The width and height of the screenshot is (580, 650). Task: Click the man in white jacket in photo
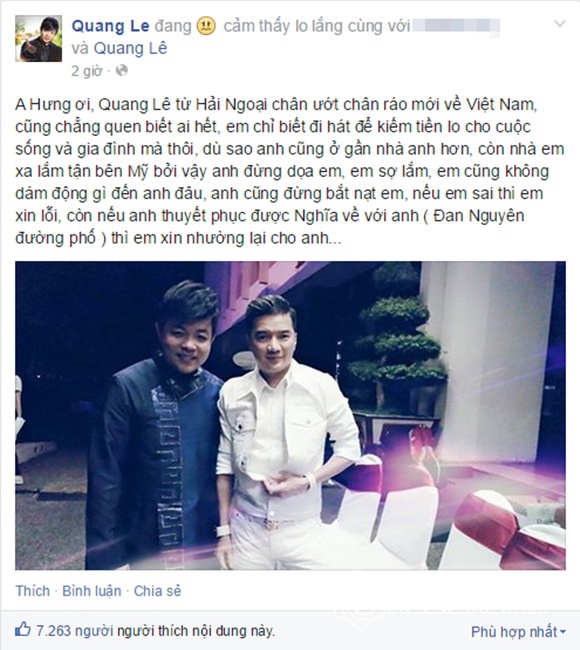(x=286, y=431)
